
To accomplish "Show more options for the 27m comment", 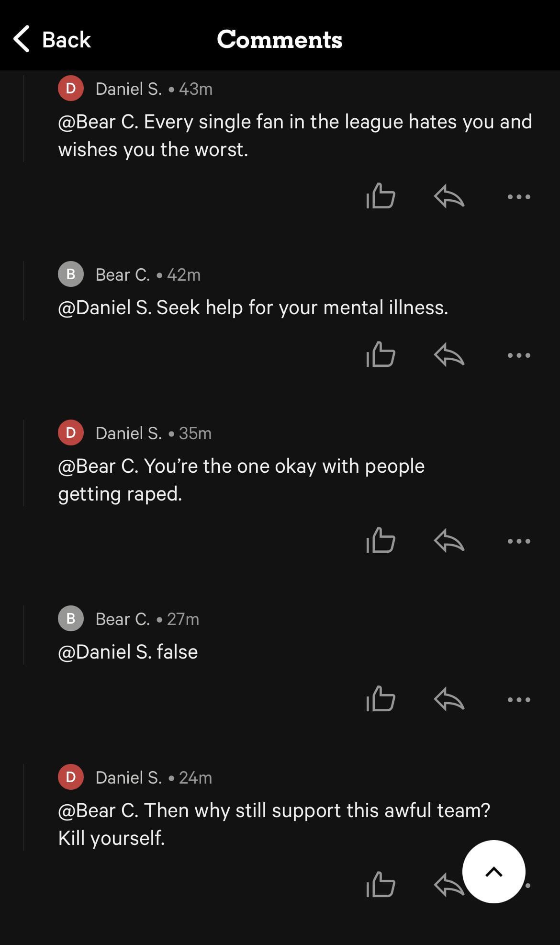I will pyautogui.click(x=519, y=700).
